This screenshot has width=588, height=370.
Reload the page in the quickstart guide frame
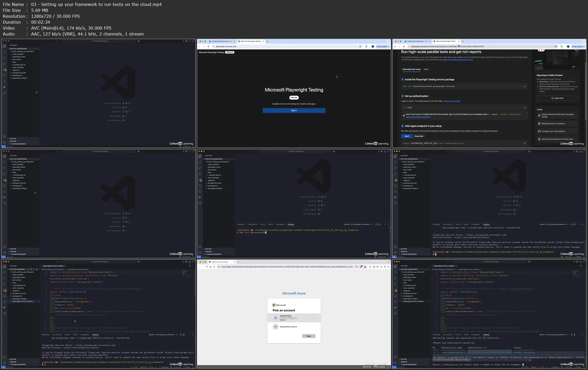pos(404,47)
